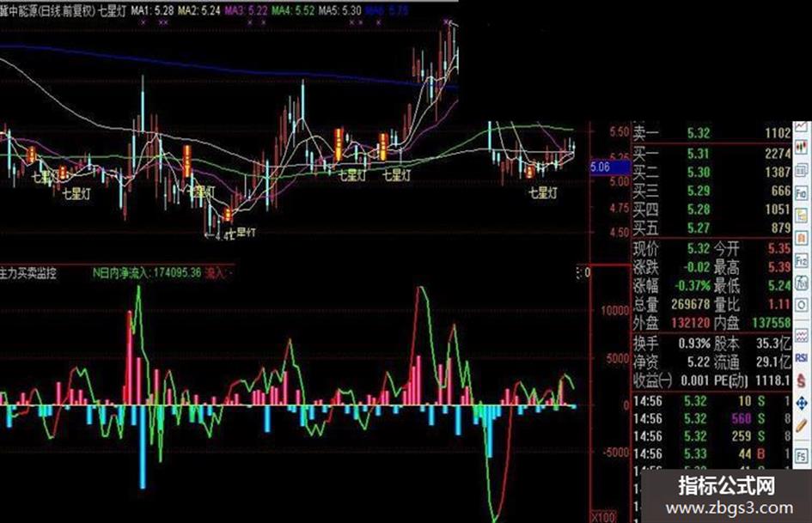Viewport: 812px width, 523px height.
Task: Click the 内盘 137558 value
Action: point(771,323)
